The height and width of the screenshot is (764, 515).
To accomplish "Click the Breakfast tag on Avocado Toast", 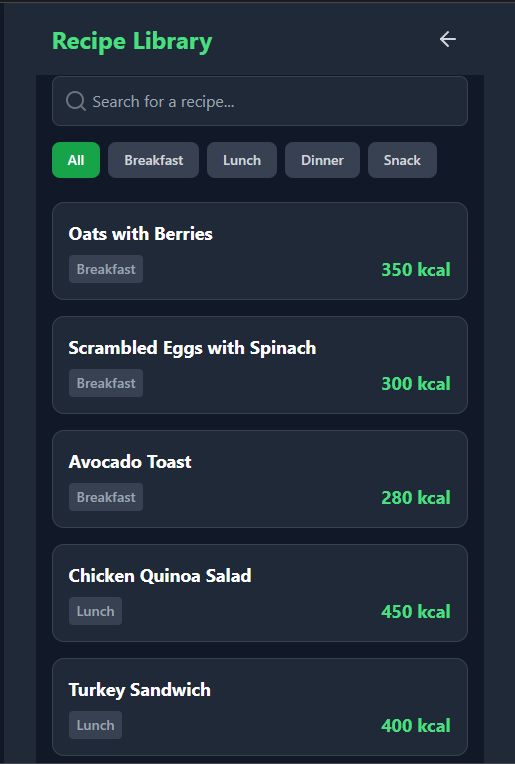I will (x=106, y=497).
